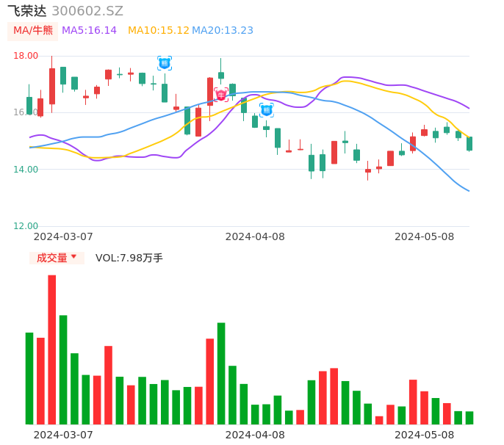This screenshot has width=504, height=445.
Task: Click the 14.00 price axis label
Action: (26, 170)
